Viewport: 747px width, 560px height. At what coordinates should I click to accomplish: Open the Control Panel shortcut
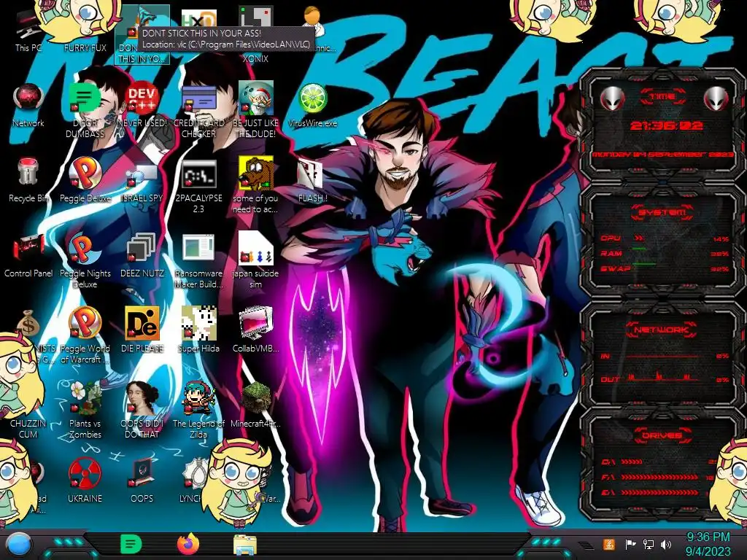pos(28,255)
